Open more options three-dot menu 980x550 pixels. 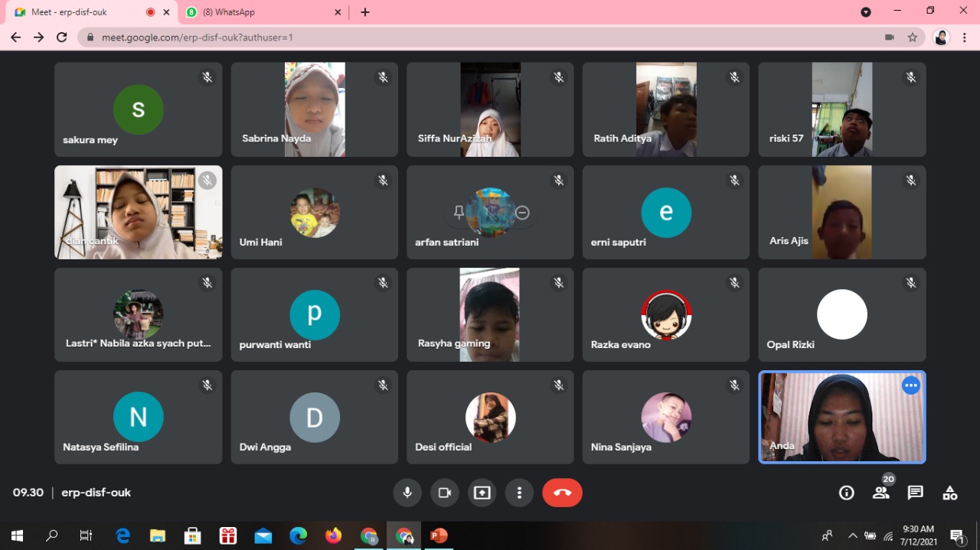tap(519, 493)
